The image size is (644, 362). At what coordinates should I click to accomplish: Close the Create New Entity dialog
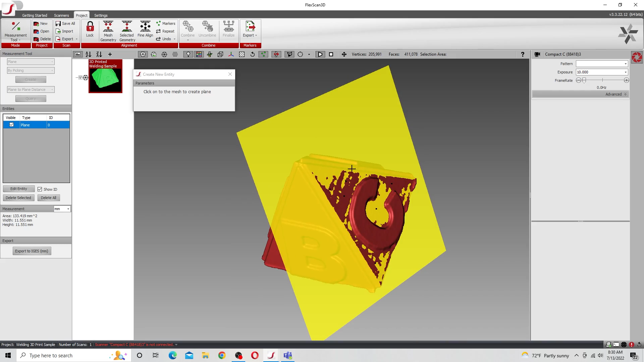(x=230, y=74)
